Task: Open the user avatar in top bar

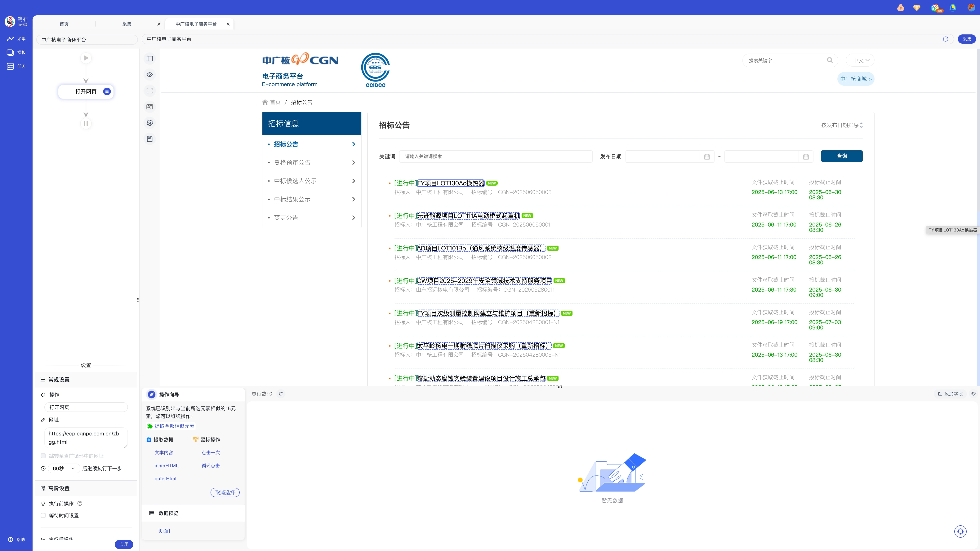Action: [x=971, y=8]
